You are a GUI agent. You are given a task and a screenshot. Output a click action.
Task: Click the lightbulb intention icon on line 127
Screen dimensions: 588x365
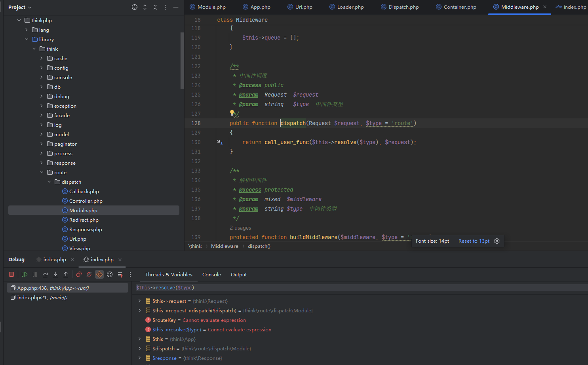tap(232, 113)
